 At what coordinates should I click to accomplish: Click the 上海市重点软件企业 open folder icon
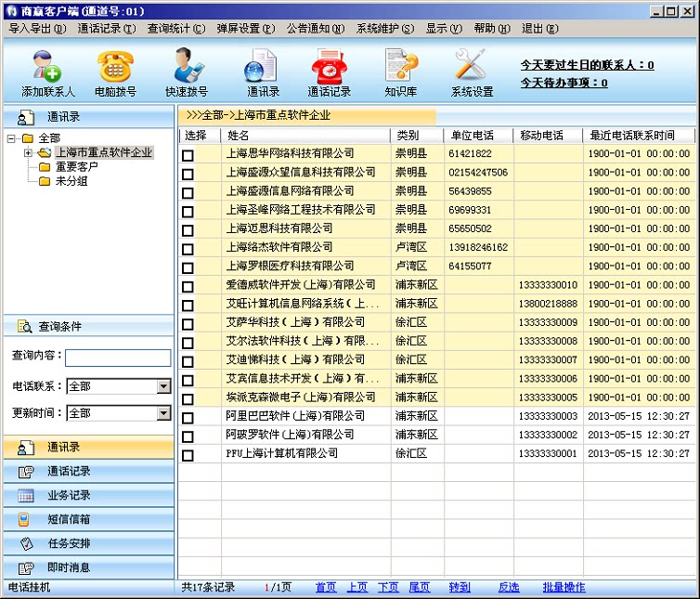[45, 152]
